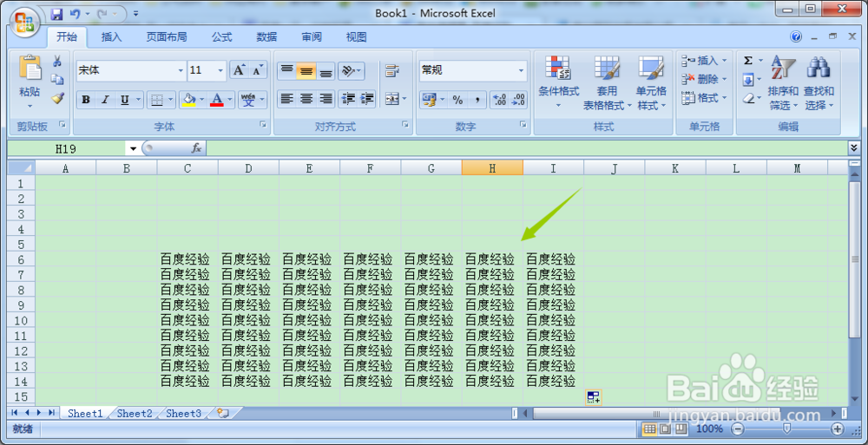Switch to page layout view
Screen dimensions: 868x445
(666, 429)
